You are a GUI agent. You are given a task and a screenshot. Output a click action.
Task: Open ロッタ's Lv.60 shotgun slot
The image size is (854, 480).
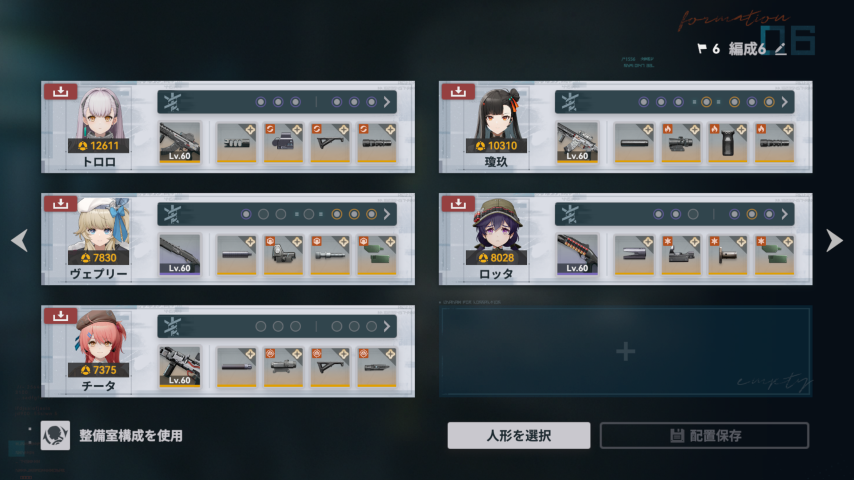click(577, 254)
